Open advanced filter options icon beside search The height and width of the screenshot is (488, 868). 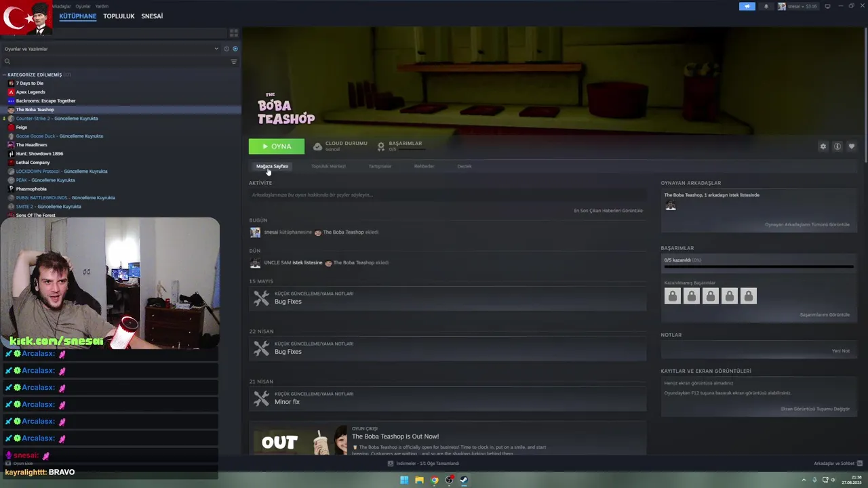coord(234,62)
